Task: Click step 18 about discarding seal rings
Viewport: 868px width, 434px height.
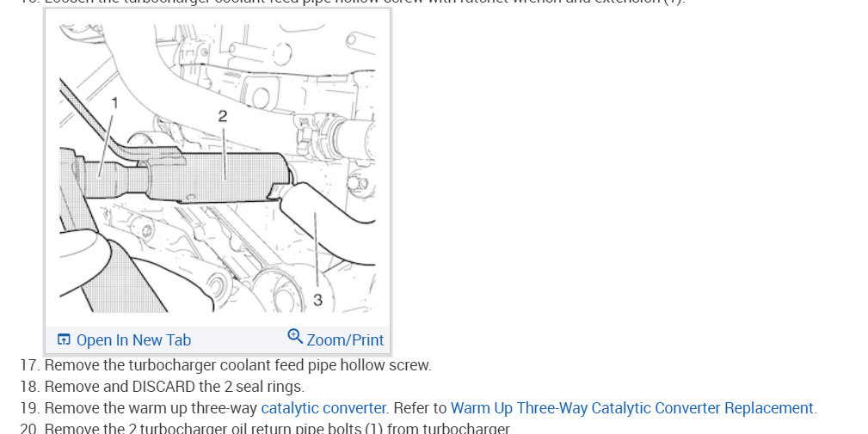Action: click(x=163, y=387)
